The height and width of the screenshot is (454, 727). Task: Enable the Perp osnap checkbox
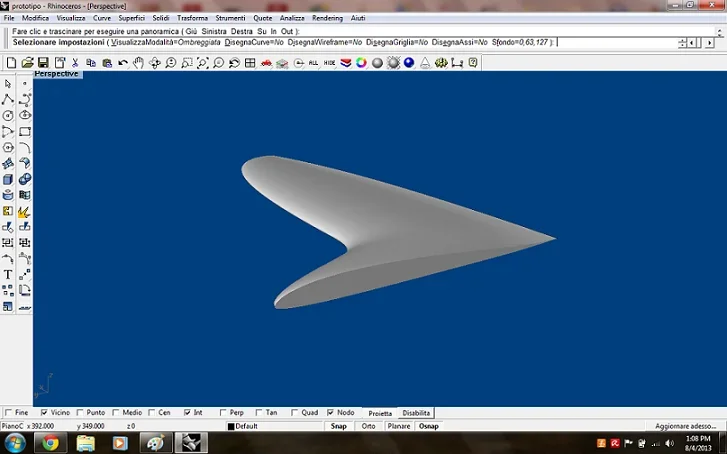pos(223,412)
